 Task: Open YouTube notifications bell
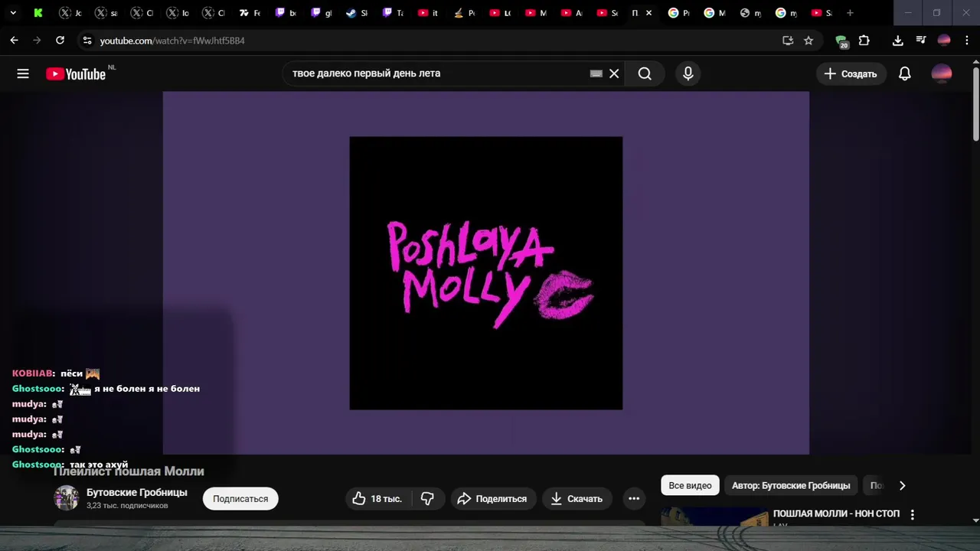click(904, 73)
